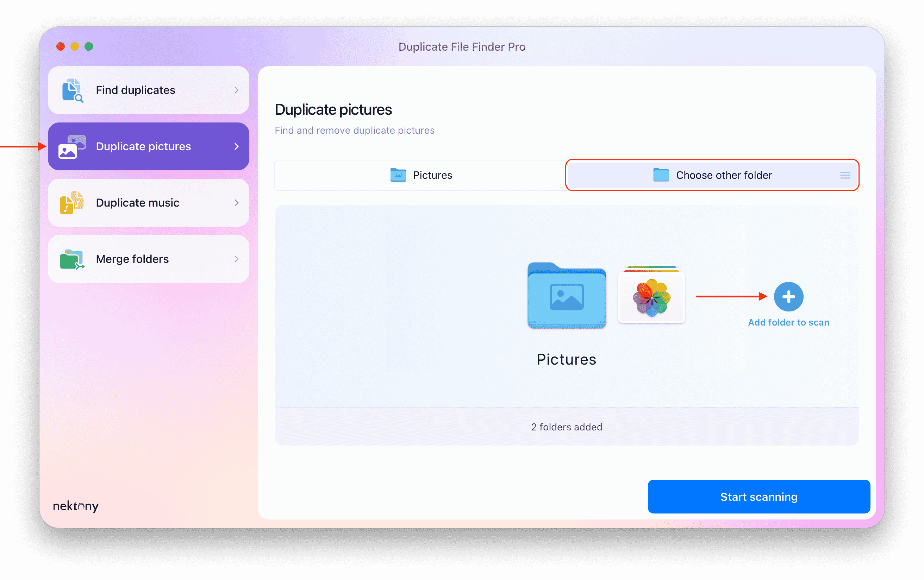Click the Merge folders sidebar icon
The image size is (924, 580).
72,259
